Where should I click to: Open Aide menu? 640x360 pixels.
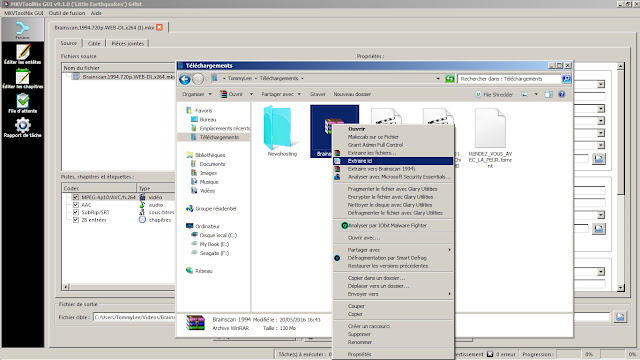pyautogui.click(x=96, y=13)
